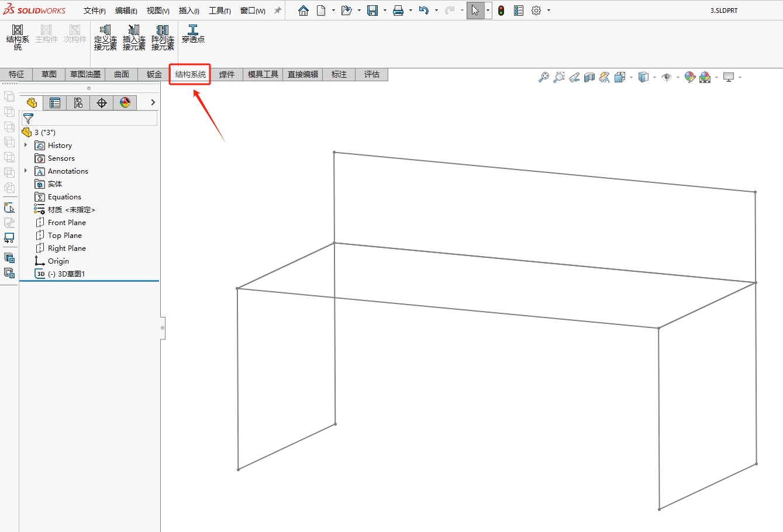Screen dimensions: 783x532
Task: Expand the History folder
Action: tap(26, 145)
